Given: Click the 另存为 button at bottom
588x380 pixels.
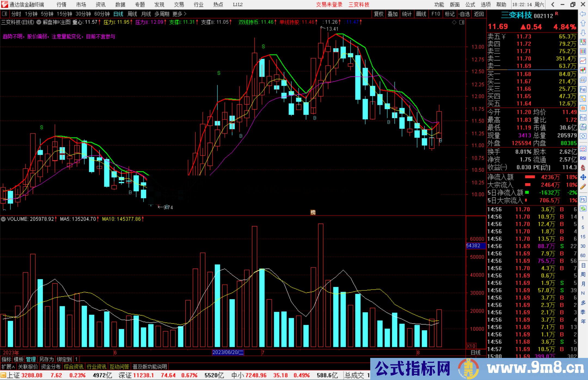Looking at the screenshot, I should tap(47, 359).
